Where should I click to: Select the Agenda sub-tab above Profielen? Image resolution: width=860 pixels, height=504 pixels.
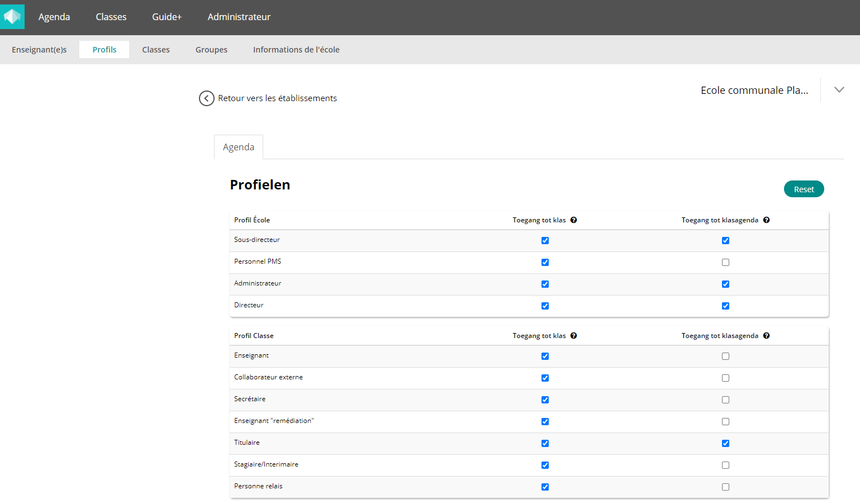click(239, 147)
